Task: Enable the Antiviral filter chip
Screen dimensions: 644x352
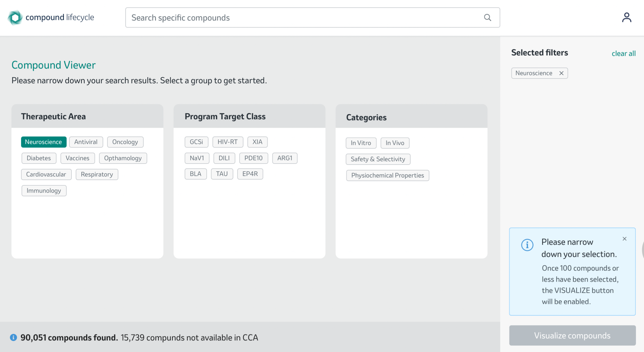Action: [86, 142]
